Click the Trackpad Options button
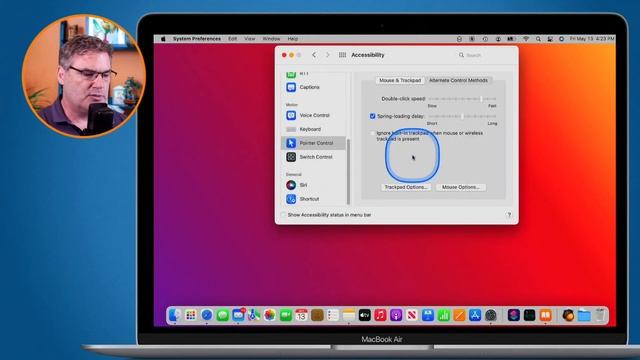Viewport: 640px width, 360px height. pos(406,187)
